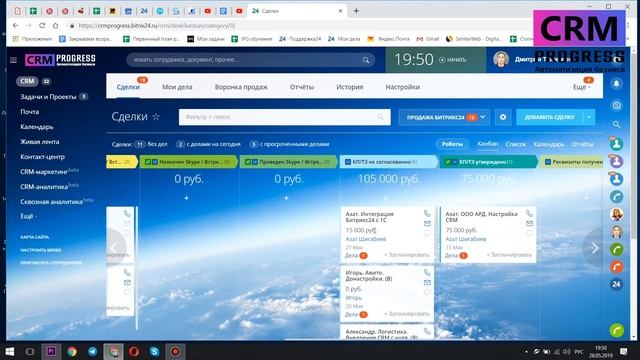The width and height of the screenshot is (640, 360).
Task: Open Задачи и Проекты in sidebar
Action: [x=48, y=97]
